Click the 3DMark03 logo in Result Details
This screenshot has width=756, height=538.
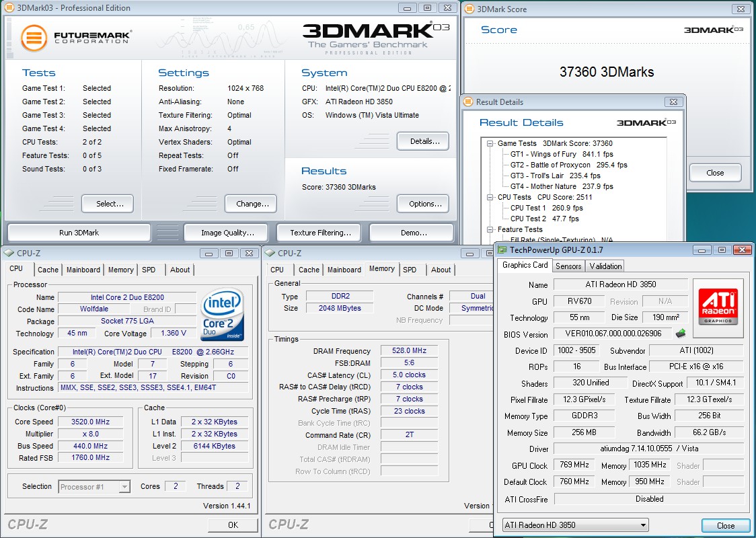coord(646,122)
